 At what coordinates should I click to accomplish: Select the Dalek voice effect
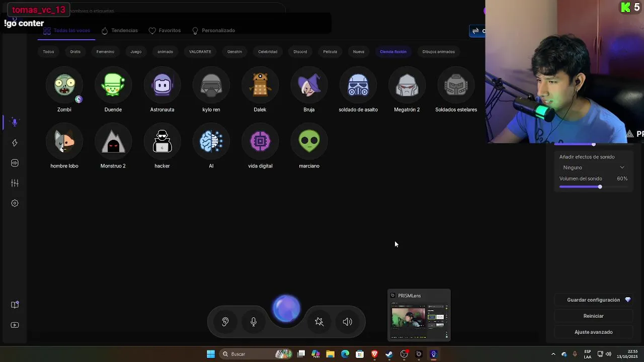pos(260,85)
